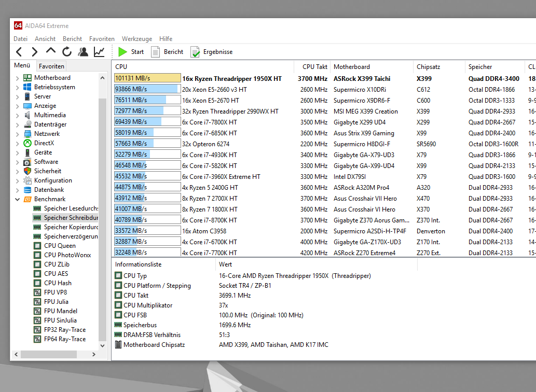Open the Ergebnisse results button
Screen dimensions: 536x392
212,51
